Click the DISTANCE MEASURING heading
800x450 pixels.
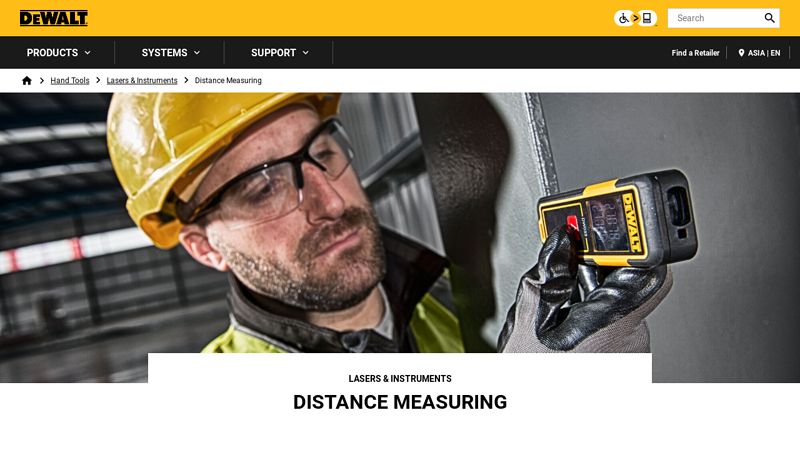(x=400, y=402)
